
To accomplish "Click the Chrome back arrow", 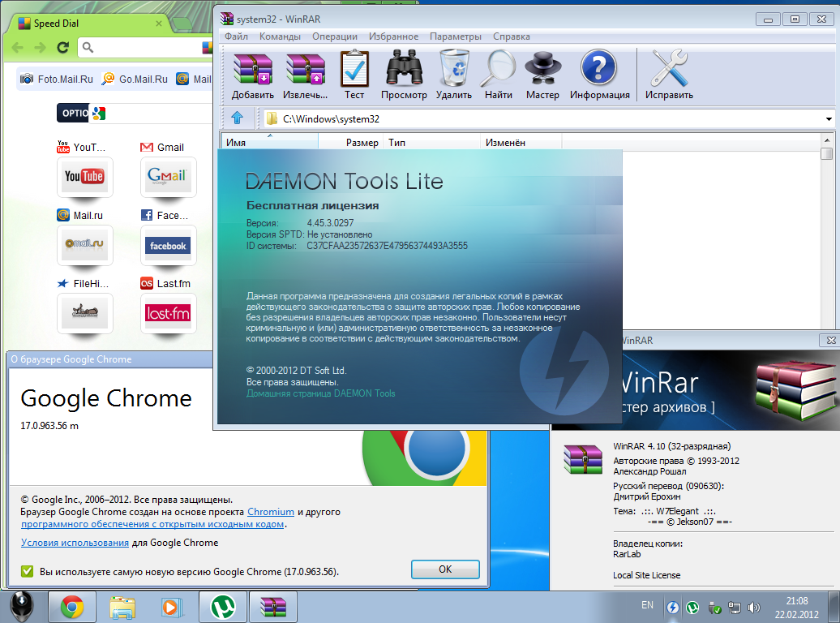I will click(18, 48).
